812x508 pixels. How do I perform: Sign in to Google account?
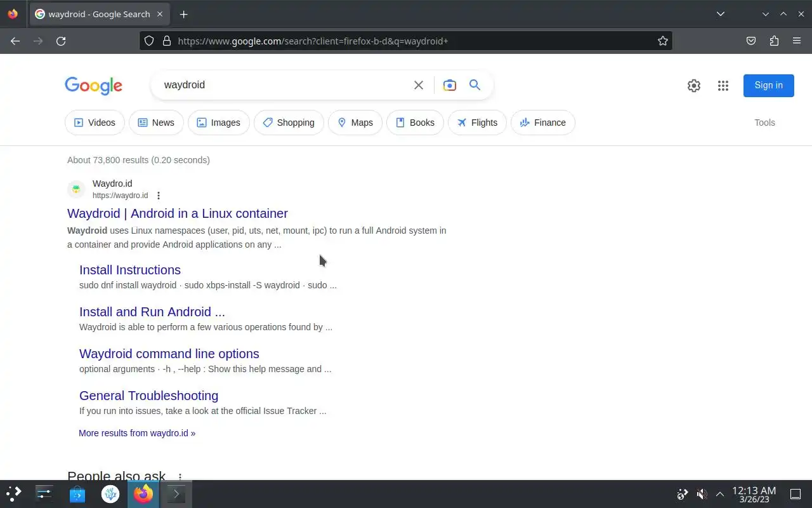(769, 85)
